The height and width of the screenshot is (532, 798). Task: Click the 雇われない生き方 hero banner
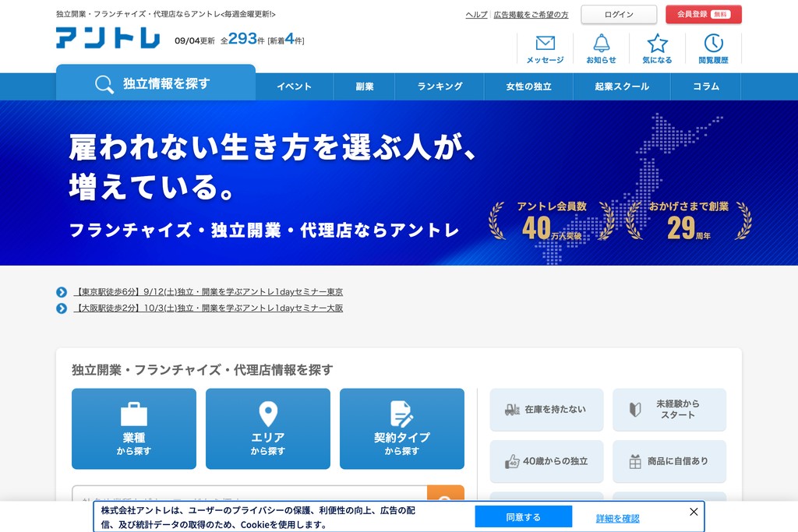[x=399, y=182]
